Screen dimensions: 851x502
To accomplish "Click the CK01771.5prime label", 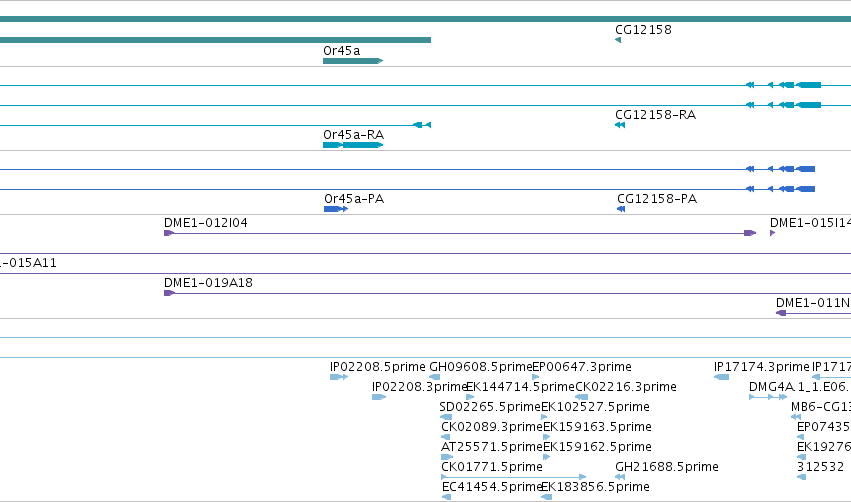I will coord(492,467).
